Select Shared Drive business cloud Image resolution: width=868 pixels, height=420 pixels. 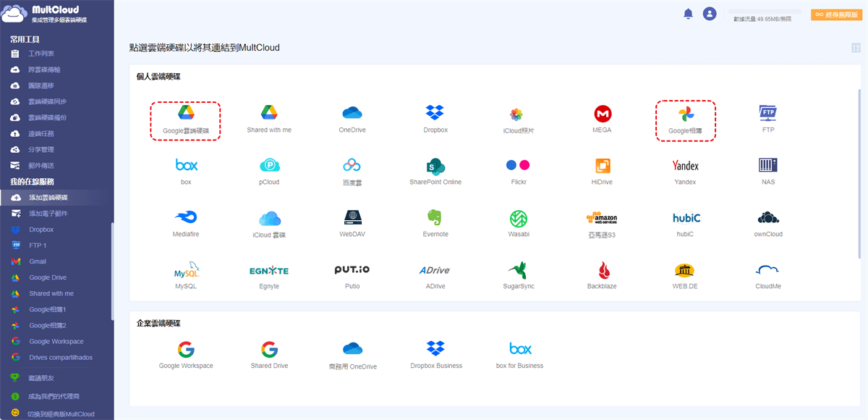(x=269, y=355)
